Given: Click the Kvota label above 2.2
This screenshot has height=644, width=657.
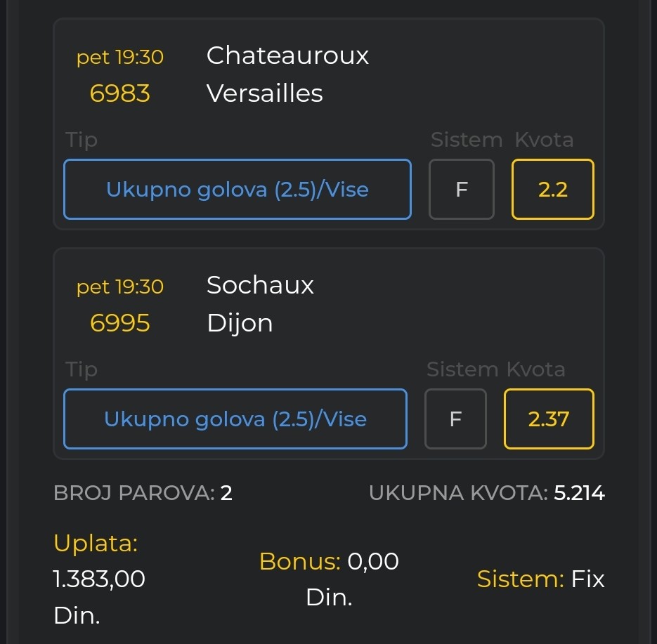Looking at the screenshot, I should point(544,140).
